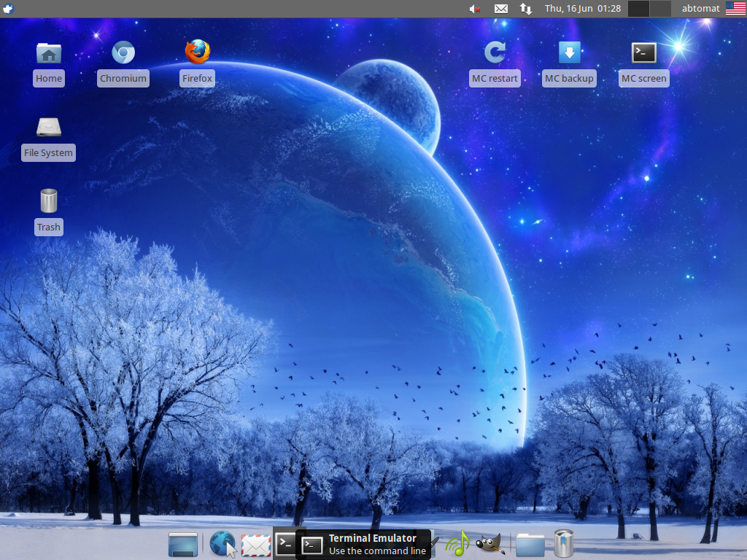Click the Terminal Emulator dock icon
The image size is (747, 560).
tap(285, 543)
